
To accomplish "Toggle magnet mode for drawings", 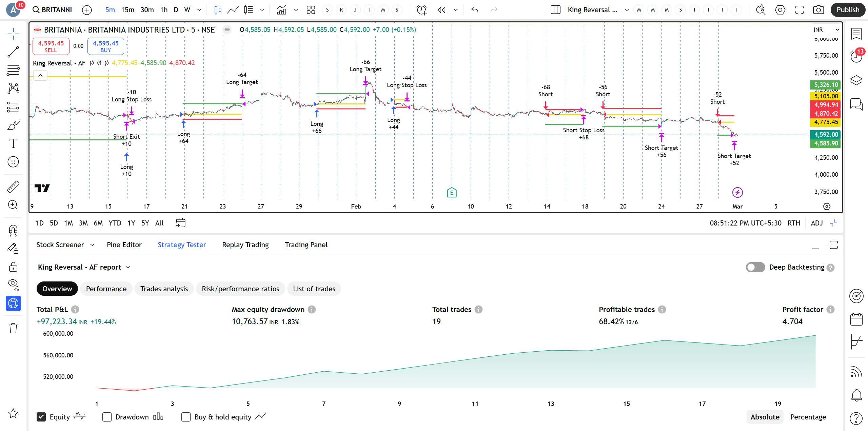I will pyautogui.click(x=13, y=231).
